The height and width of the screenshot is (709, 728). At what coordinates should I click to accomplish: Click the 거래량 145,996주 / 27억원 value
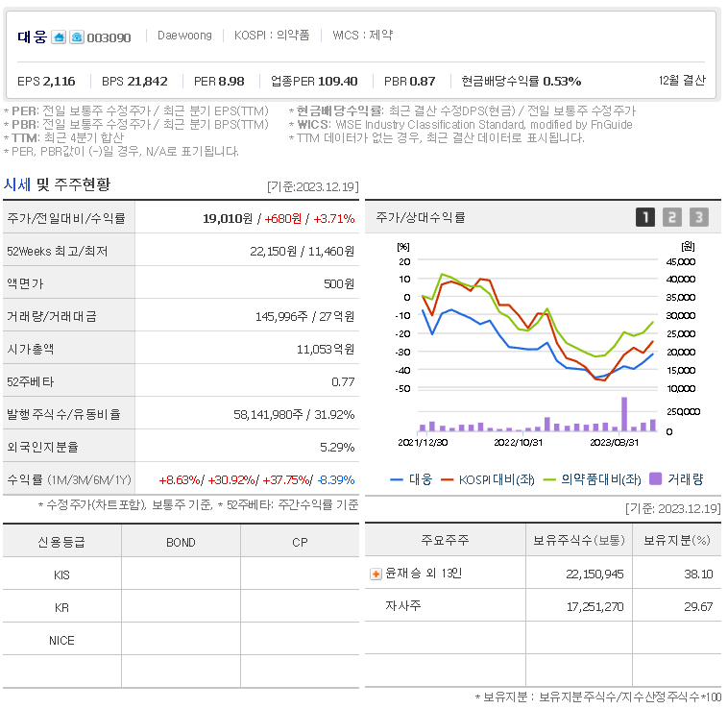pos(304,317)
